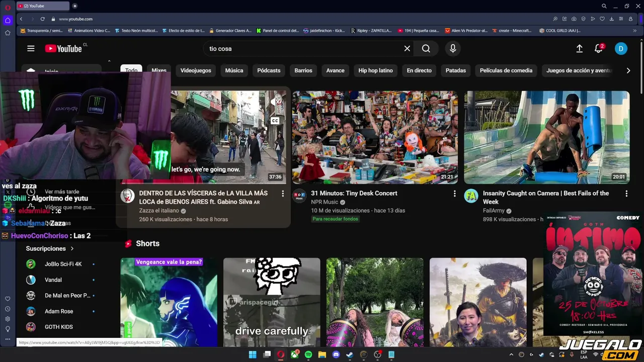Image resolution: width=644 pixels, height=362 pixels.
Task: Open the Windows Start menu
Action: pos(253,354)
